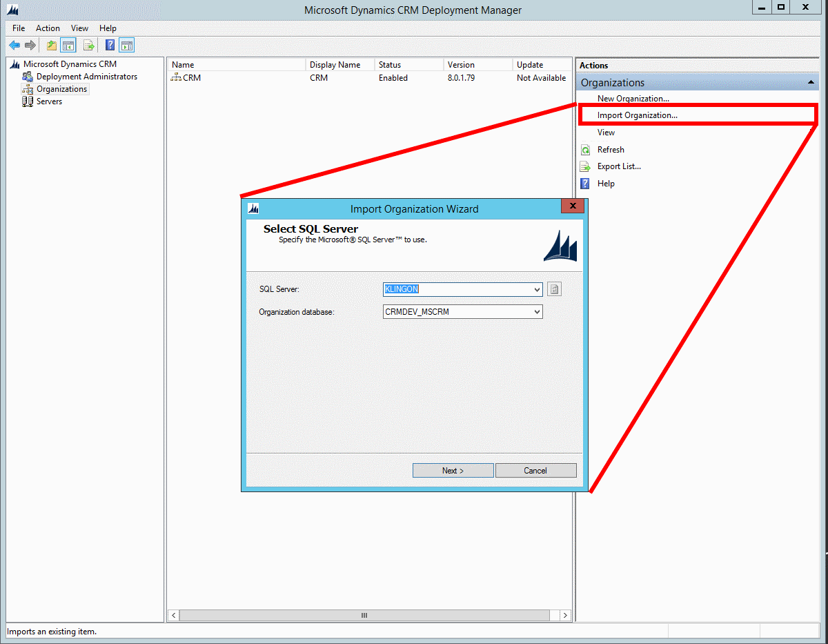Click the refresh icon beside SQL Server field

(554, 289)
